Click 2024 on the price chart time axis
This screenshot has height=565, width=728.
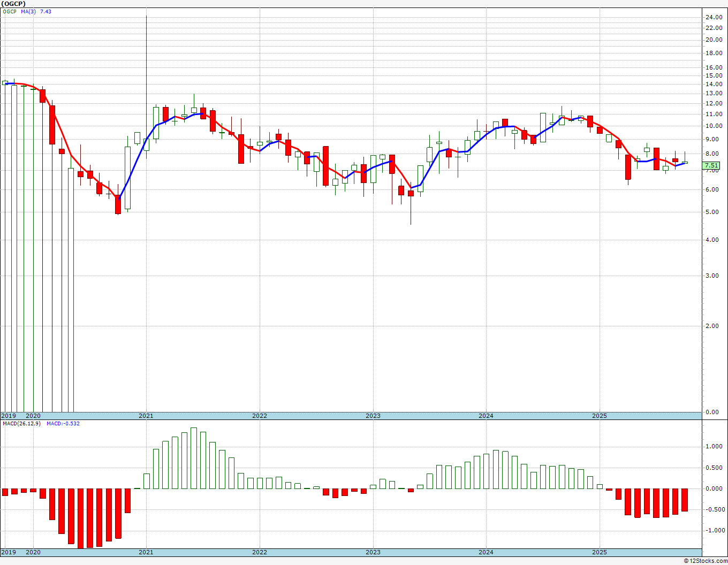click(486, 416)
